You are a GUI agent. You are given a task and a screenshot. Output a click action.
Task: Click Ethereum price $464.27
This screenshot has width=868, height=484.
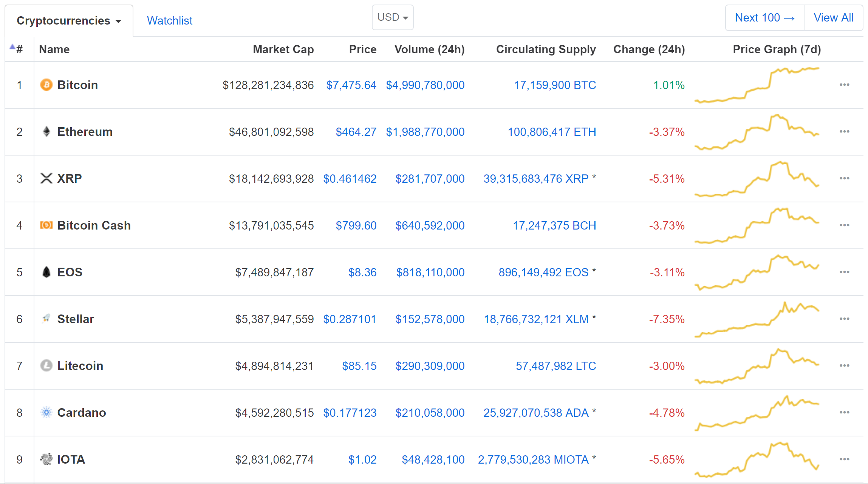(x=356, y=132)
